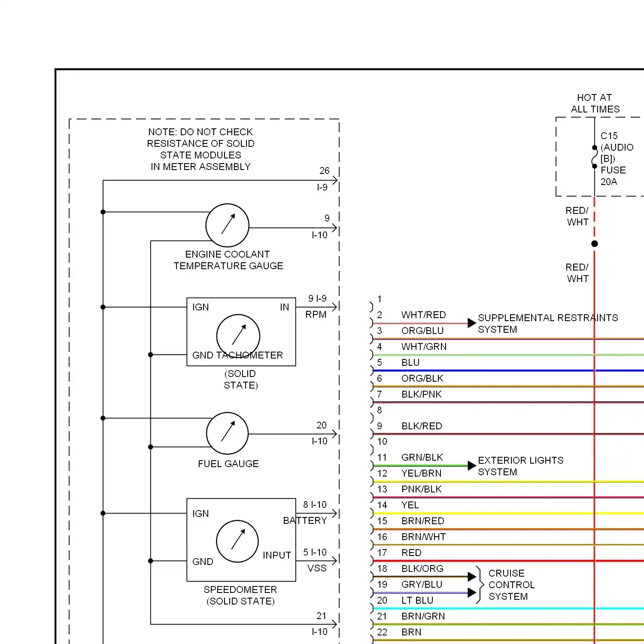Click the arrowhead on the GRY/BLU wire
The height and width of the screenshot is (644, 644).
tap(472, 593)
